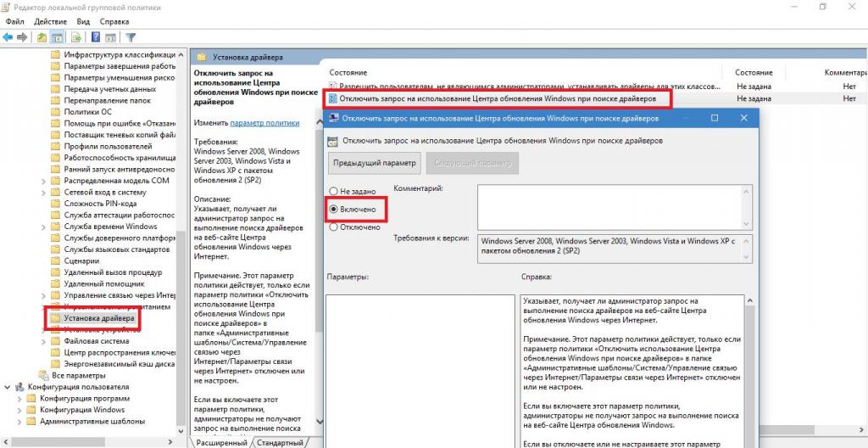Click the folder icon beside Сложность PIN-кода
The image size is (868, 448).
tap(55, 204)
